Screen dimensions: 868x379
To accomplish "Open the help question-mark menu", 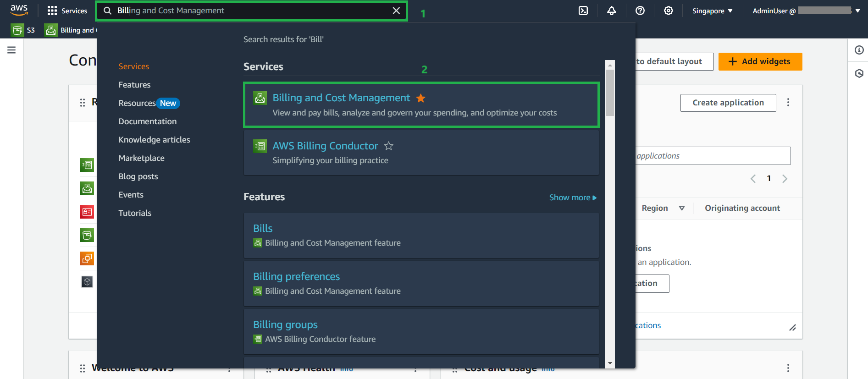I will 640,11.
